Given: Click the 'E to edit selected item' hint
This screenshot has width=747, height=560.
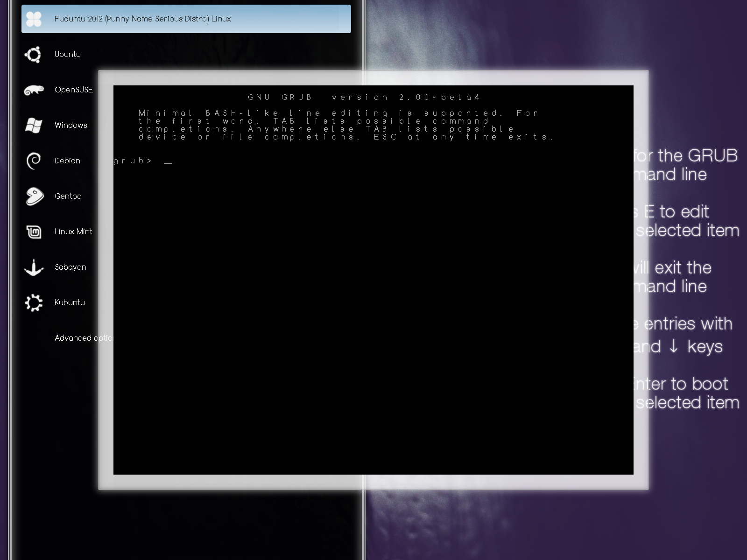Looking at the screenshot, I should pyautogui.click(x=686, y=221).
